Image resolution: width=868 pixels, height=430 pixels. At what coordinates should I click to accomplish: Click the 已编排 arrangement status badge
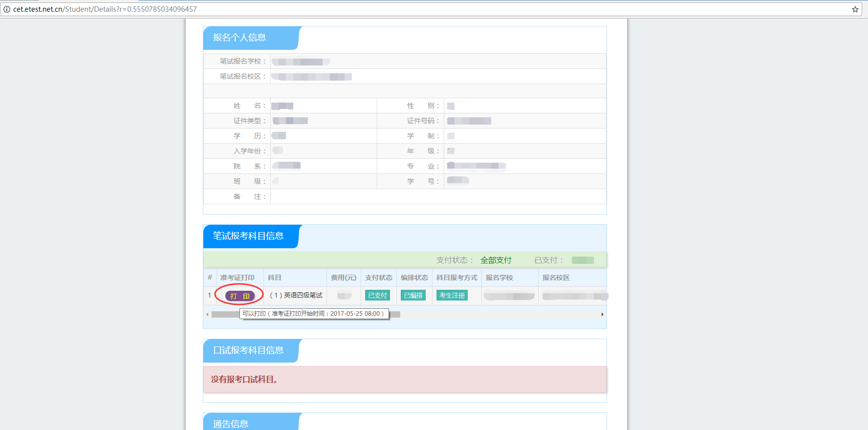413,295
